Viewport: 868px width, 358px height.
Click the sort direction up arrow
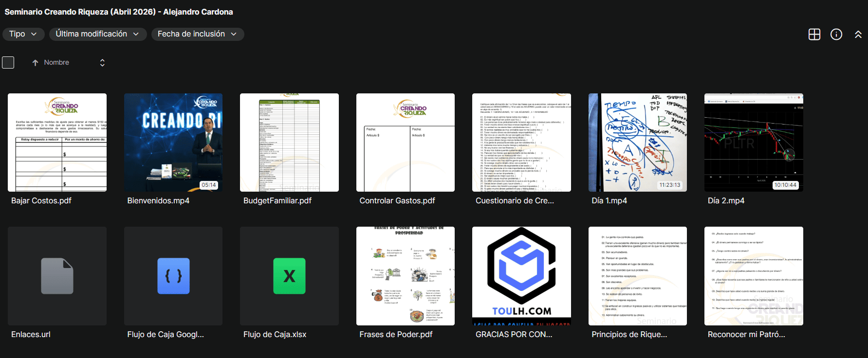click(x=35, y=63)
